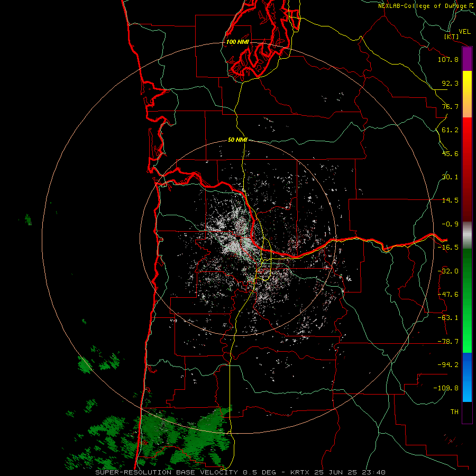This screenshot has height=476, width=476.
Task: Click the VEL legend title
Action: (464, 32)
